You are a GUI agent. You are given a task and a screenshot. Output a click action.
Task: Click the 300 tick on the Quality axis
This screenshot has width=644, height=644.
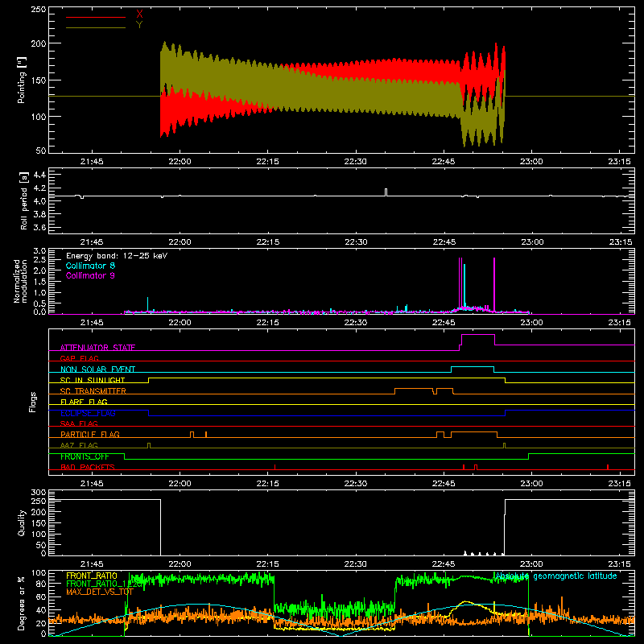point(39,493)
